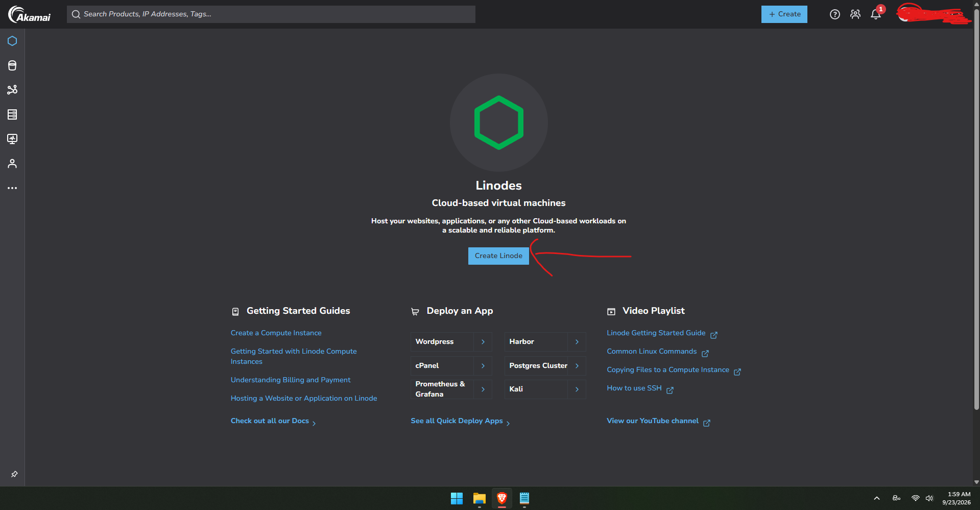The width and height of the screenshot is (980, 510).
Task: Open the Monitor sidebar icon
Action: tap(12, 139)
